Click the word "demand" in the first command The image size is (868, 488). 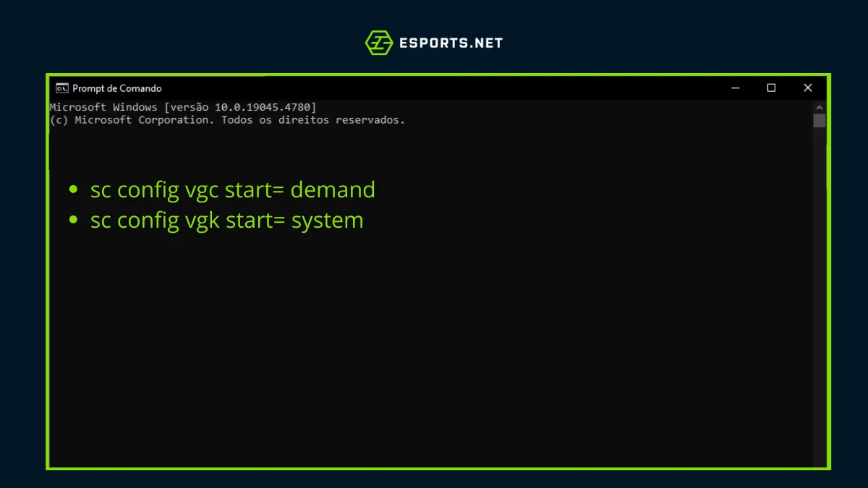pyautogui.click(x=333, y=190)
